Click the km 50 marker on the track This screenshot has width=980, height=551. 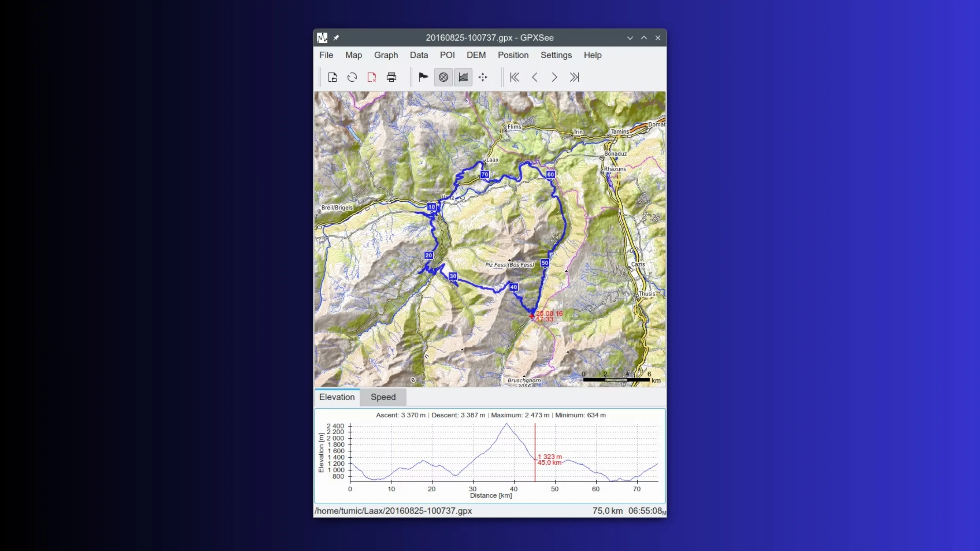pos(545,263)
